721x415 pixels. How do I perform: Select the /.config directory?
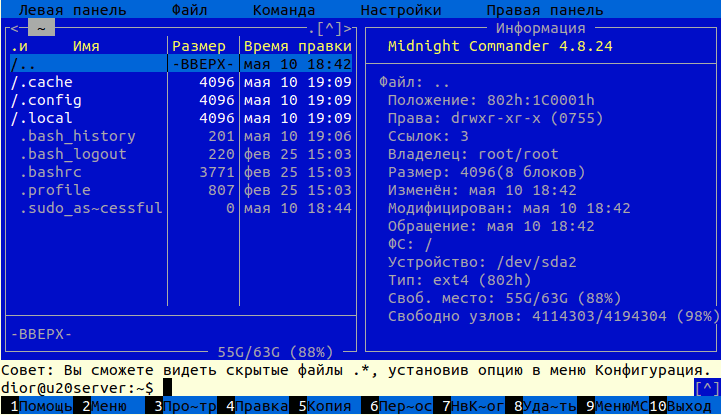coord(181,100)
